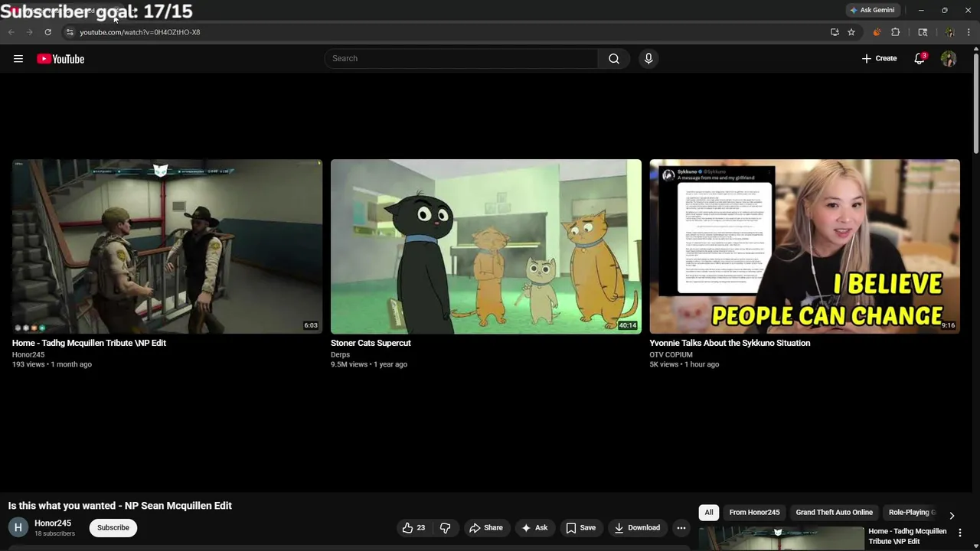Open the notifications bell
The height and width of the screenshot is (551, 980).
click(x=920, y=59)
